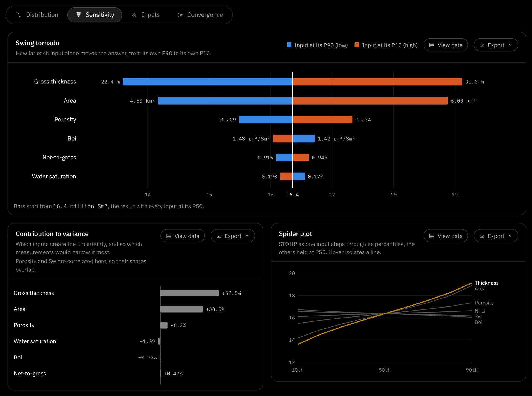This screenshot has height=396, width=532.
Task: Click orange P10 (high) legend swatch
Action: click(x=357, y=45)
